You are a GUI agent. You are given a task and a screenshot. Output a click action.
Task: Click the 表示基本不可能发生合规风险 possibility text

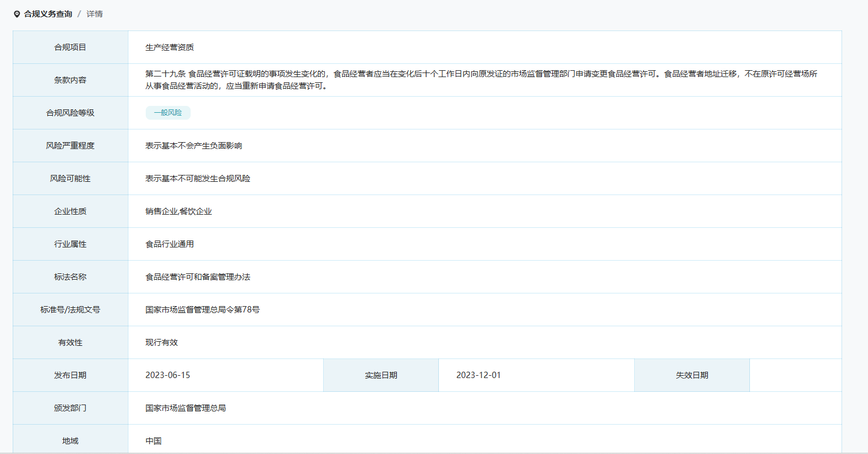tap(198, 178)
